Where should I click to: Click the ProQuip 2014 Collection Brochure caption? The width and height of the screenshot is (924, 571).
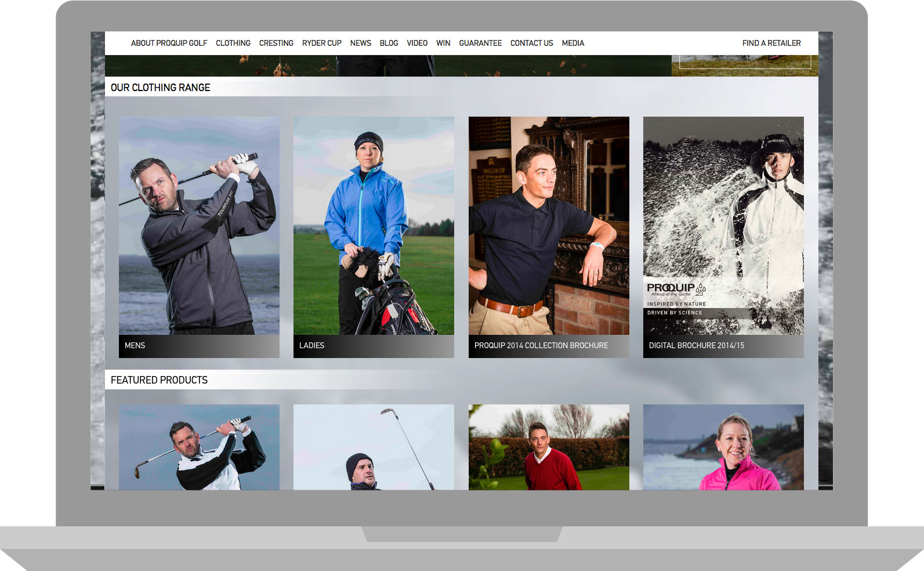click(541, 345)
